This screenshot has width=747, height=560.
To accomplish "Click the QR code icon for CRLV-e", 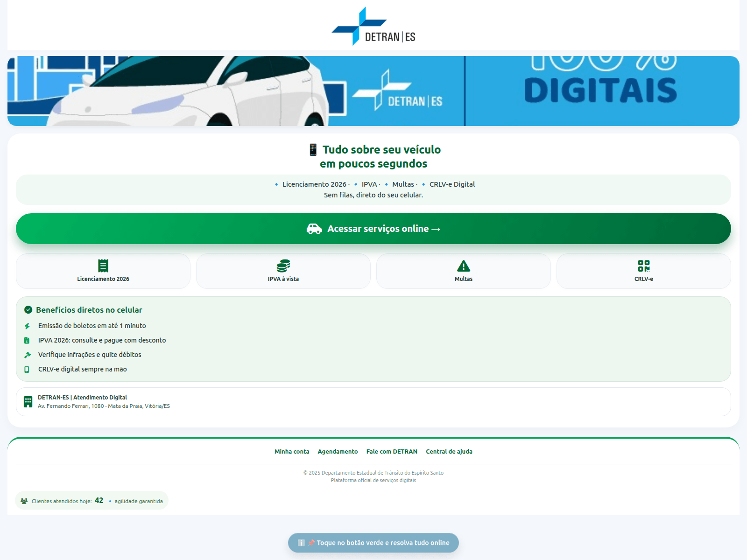I will (644, 266).
